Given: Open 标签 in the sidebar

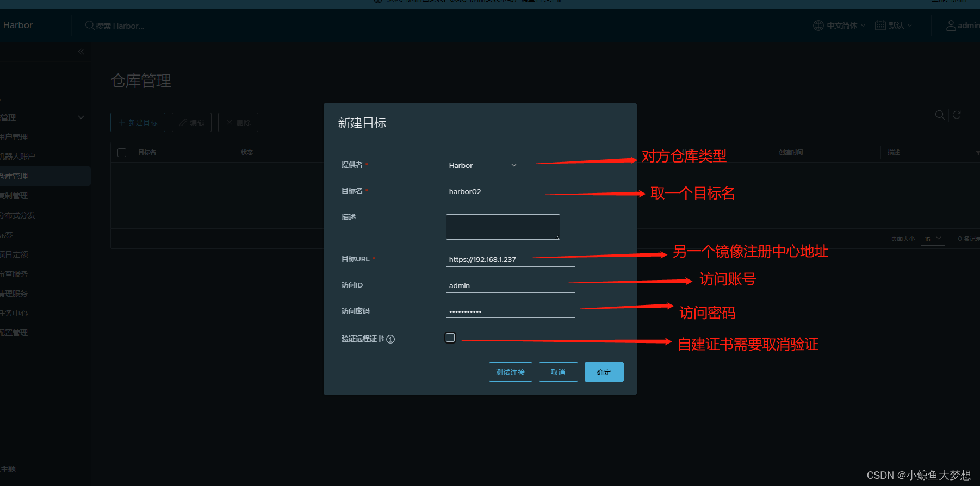Looking at the screenshot, I should 6,235.
